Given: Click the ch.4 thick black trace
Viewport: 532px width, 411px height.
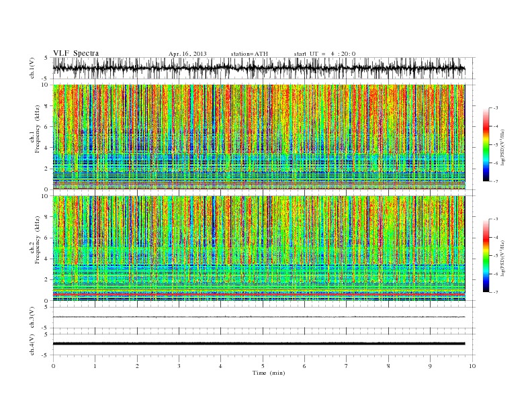Looking at the screenshot, I should (x=259, y=344).
